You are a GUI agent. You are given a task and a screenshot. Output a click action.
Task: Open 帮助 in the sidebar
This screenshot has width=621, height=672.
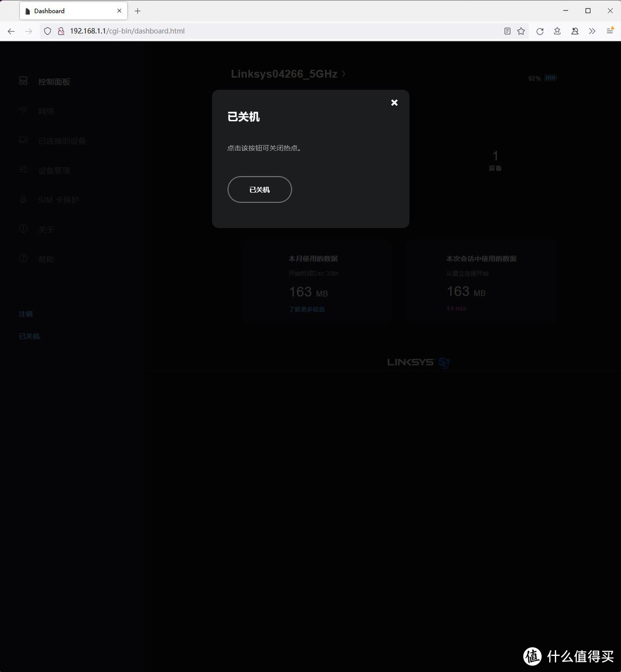coord(46,259)
